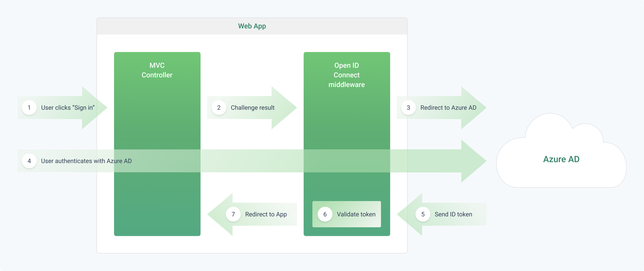Click the step 1 number circle

29,108
